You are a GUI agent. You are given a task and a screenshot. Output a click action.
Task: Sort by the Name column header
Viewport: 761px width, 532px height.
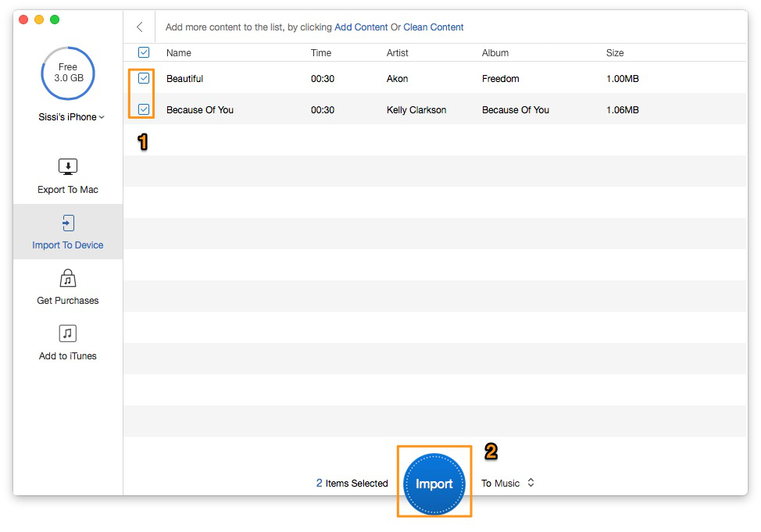(179, 53)
